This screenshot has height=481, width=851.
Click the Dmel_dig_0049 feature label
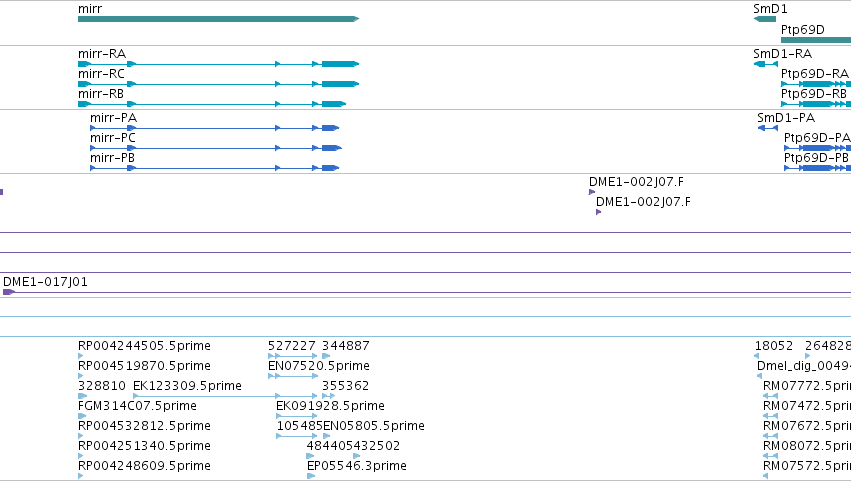tap(804, 366)
